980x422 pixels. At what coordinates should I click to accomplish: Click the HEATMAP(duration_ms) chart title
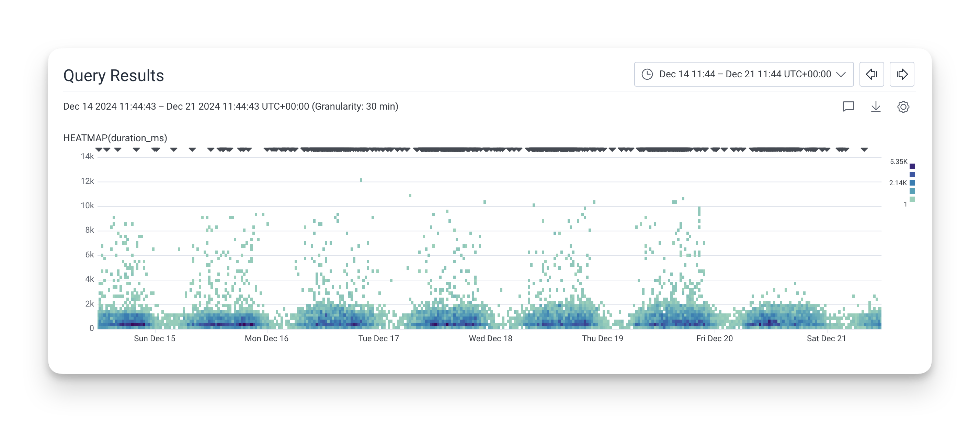coord(115,138)
